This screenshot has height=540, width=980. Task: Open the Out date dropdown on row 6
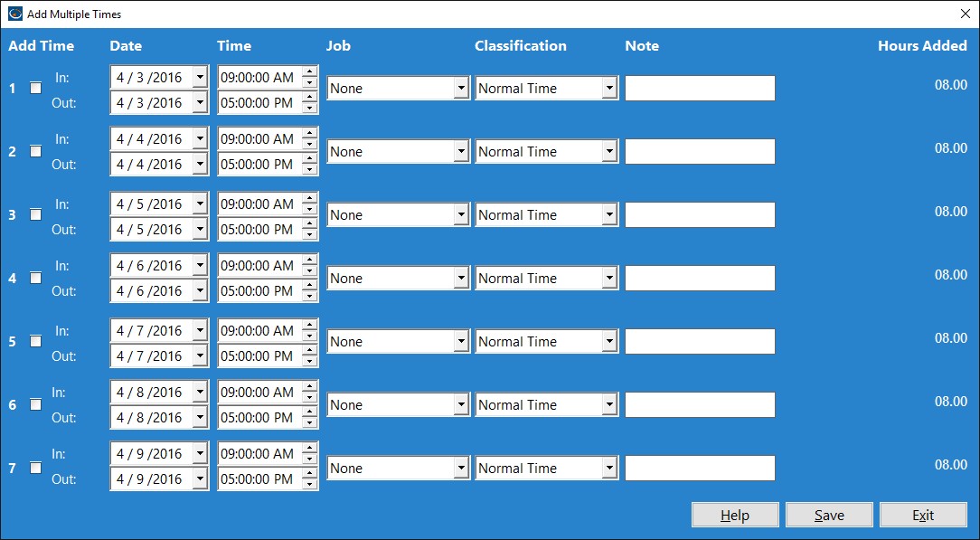tap(200, 418)
